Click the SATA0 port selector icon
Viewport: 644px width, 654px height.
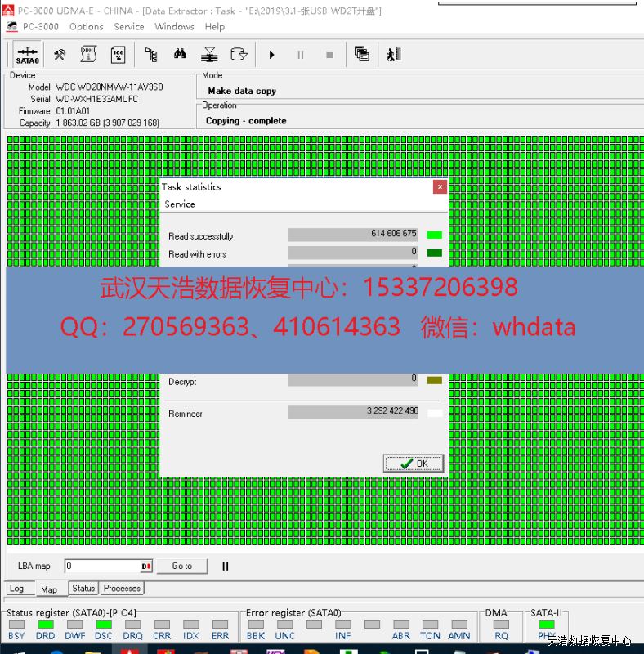point(28,55)
